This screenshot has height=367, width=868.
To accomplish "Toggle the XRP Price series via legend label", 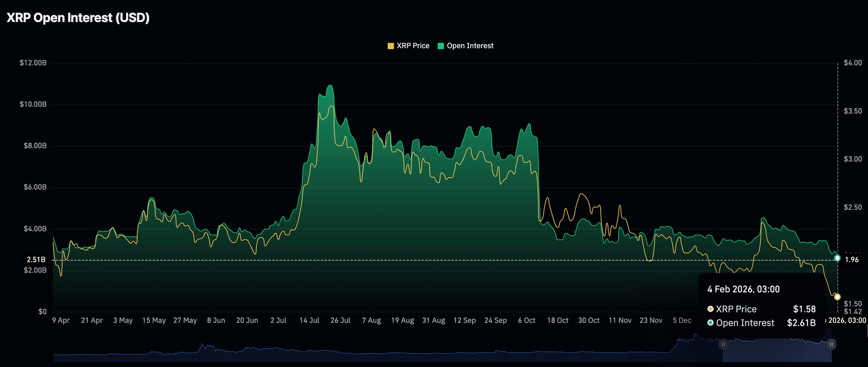I will (x=413, y=46).
